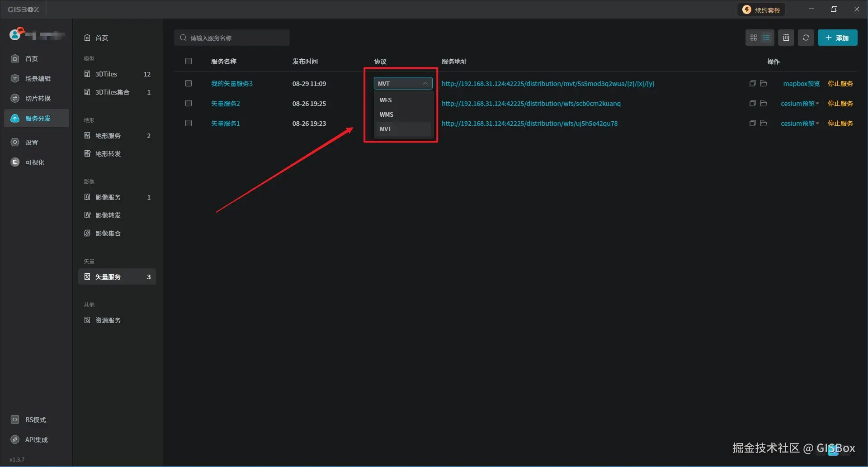Open the folder for 矢量服务2
The image size is (868, 467).
[764, 104]
